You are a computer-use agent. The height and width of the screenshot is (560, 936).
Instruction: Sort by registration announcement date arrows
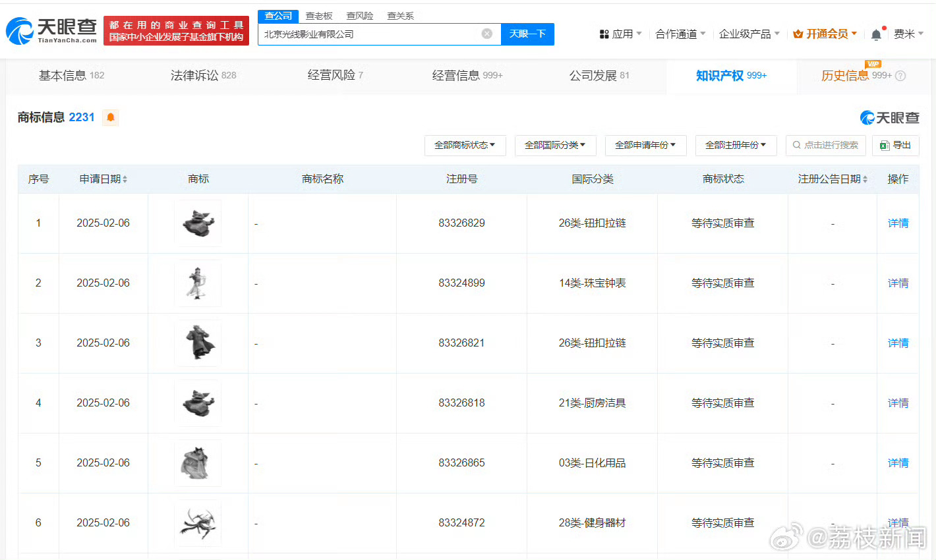(x=865, y=179)
